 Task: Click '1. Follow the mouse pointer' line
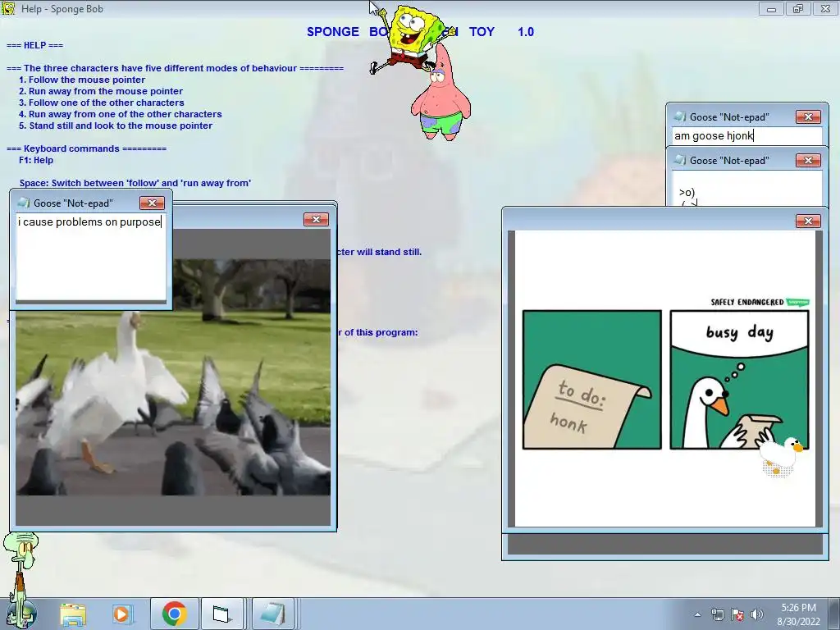click(82, 80)
